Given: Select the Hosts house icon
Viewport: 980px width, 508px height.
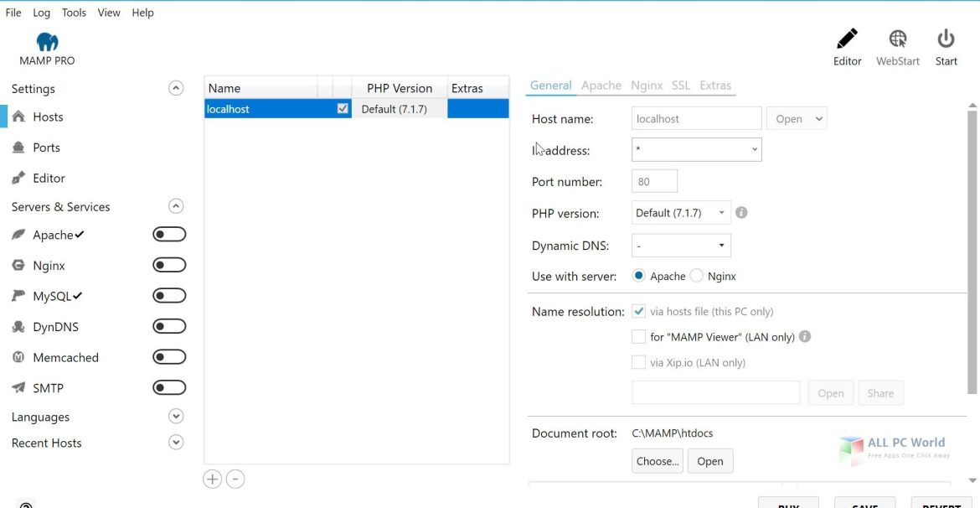Looking at the screenshot, I should [x=18, y=117].
